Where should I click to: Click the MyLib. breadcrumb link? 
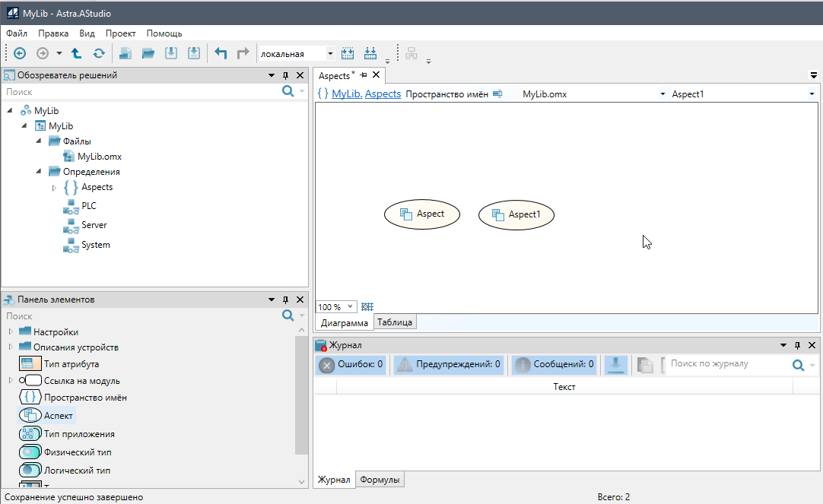pyautogui.click(x=347, y=94)
